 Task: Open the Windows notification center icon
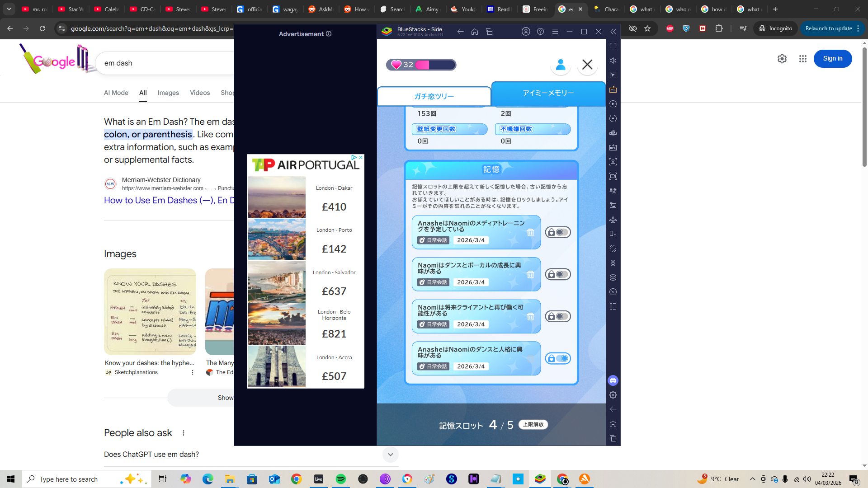click(x=854, y=479)
